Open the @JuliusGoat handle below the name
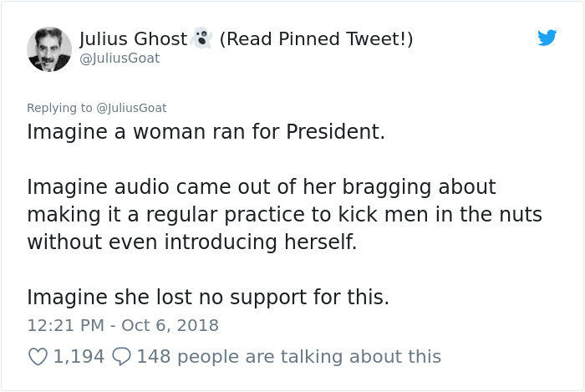 120,59
